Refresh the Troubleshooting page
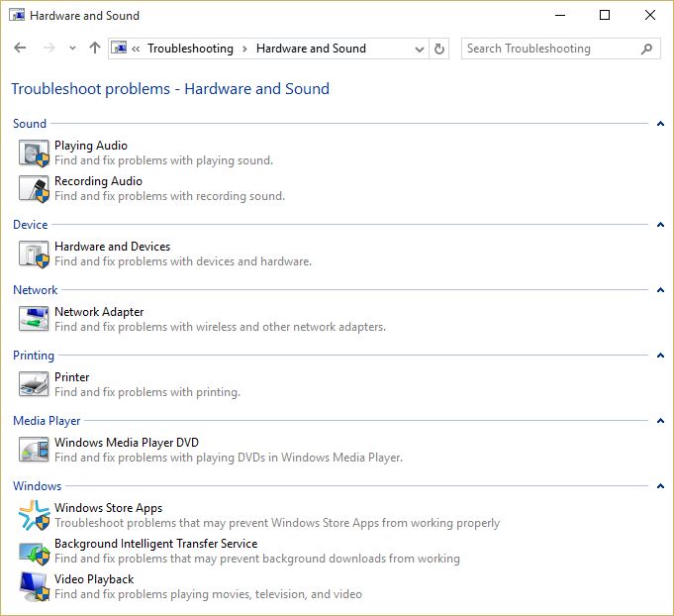This screenshot has height=616, width=674. (x=438, y=49)
